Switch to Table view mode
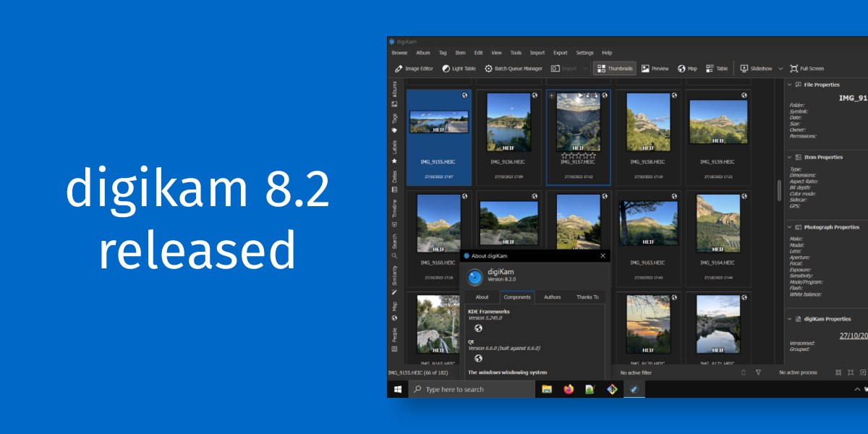Screen dimensions: 868x434 [x=716, y=68]
